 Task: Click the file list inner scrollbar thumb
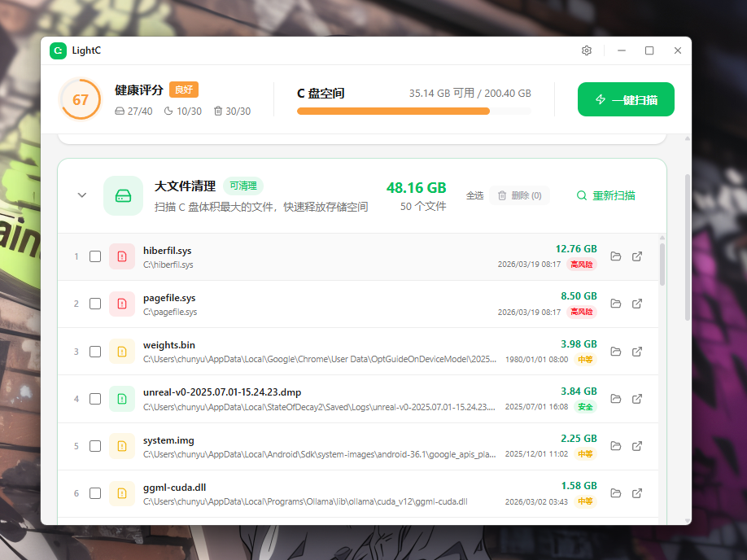point(662,265)
